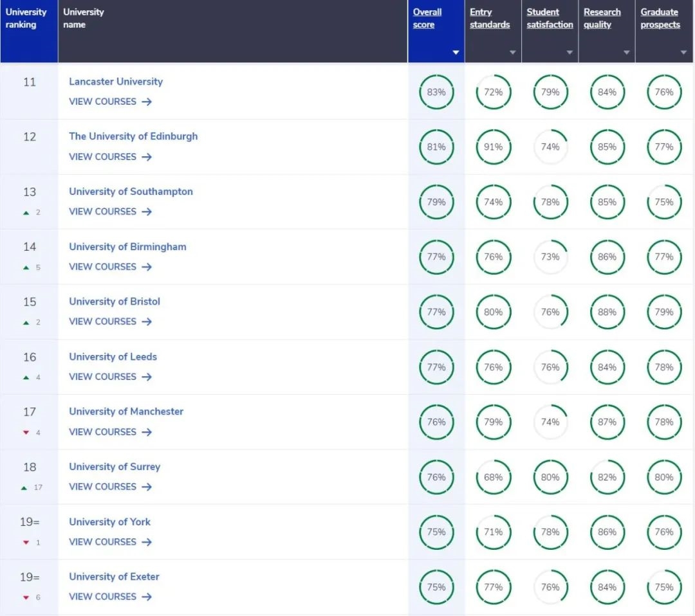This screenshot has width=695, height=616.
Task: Click Edinburgh's 91% entry standards circle
Action: (494, 147)
